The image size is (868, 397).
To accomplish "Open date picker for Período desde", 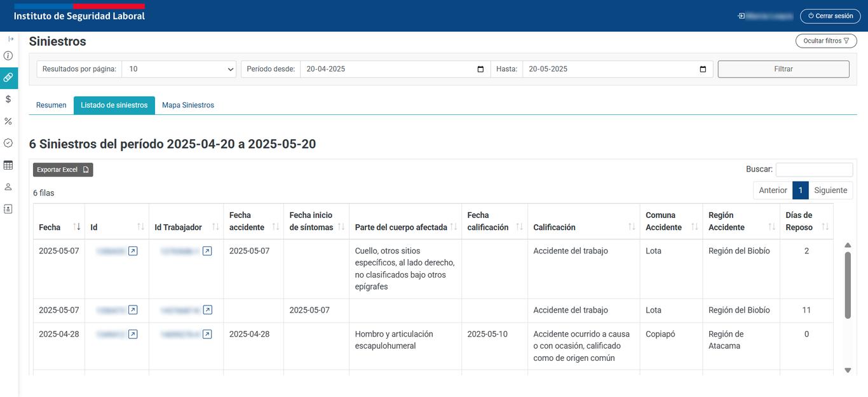I will [x=480, y=69].
